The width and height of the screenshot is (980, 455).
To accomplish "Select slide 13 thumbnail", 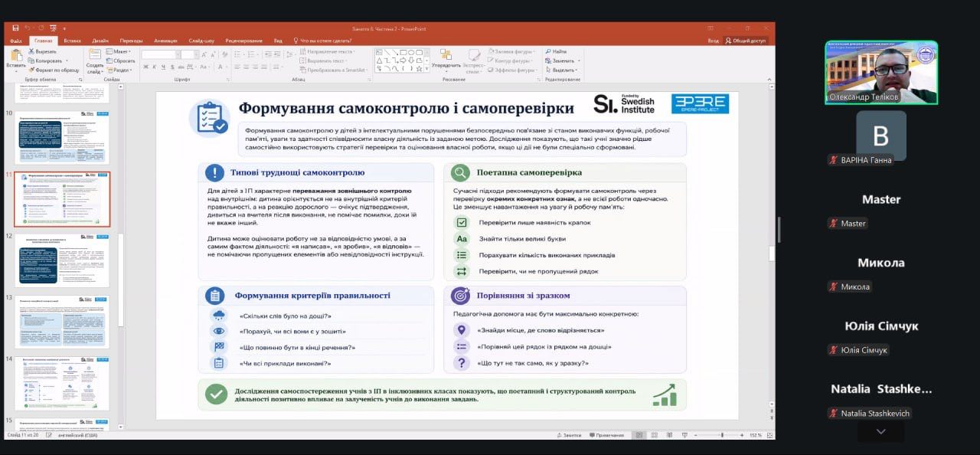I will click(x=61, y=322).
